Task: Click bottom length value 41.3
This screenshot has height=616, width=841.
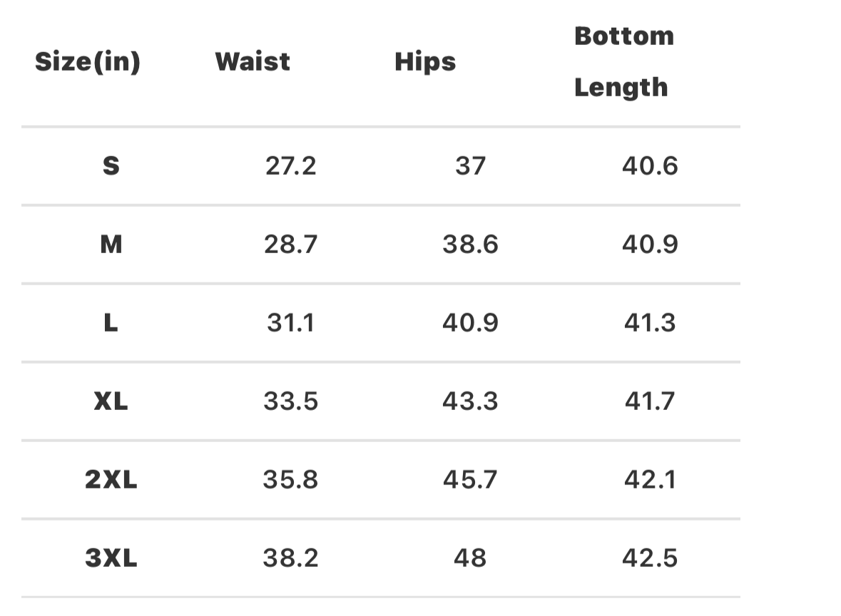Action: [650, 323]
